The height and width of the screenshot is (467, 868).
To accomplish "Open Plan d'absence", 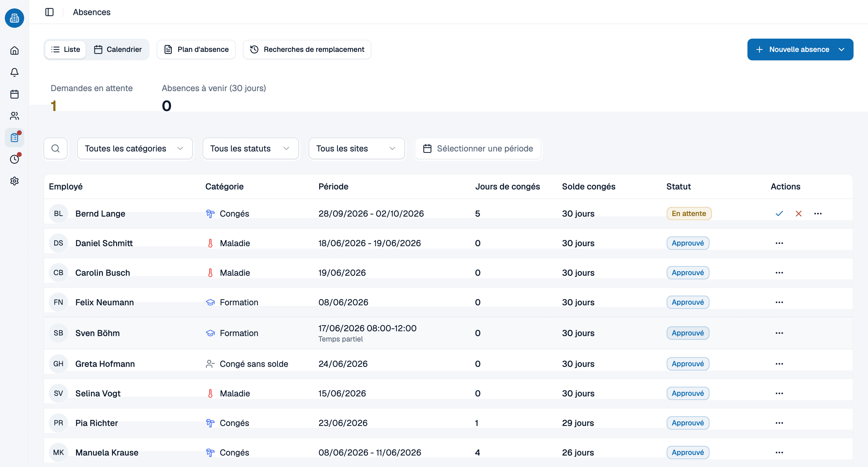I will tap(196, 49).
